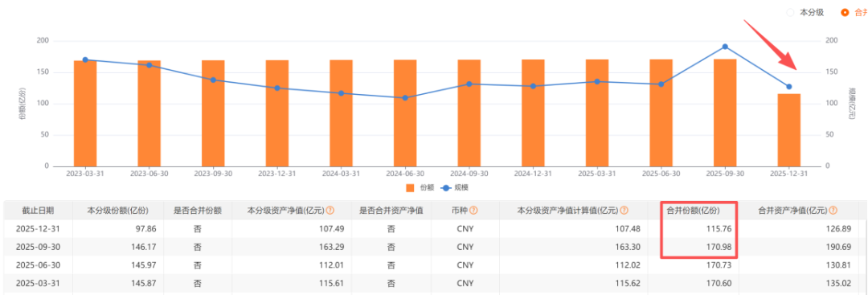Select the 本分级 radio button

point(790,12)
